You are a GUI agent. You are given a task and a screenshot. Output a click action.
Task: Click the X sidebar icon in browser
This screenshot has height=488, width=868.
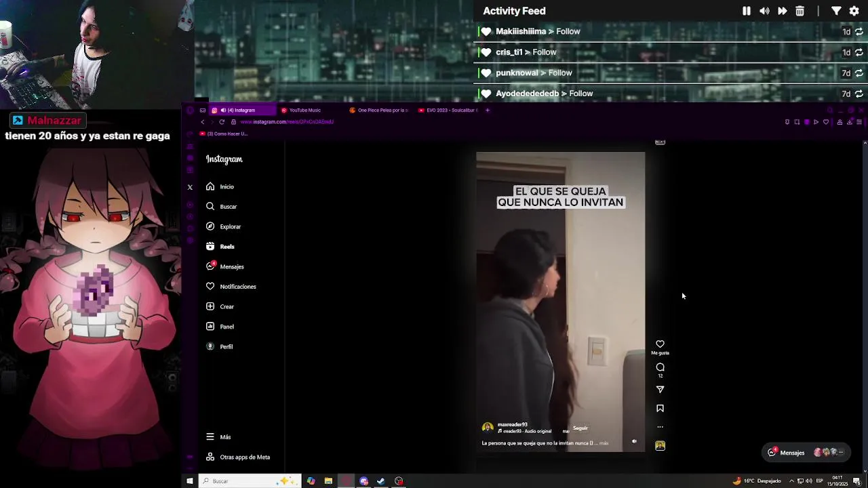click(x=190, y=187)
